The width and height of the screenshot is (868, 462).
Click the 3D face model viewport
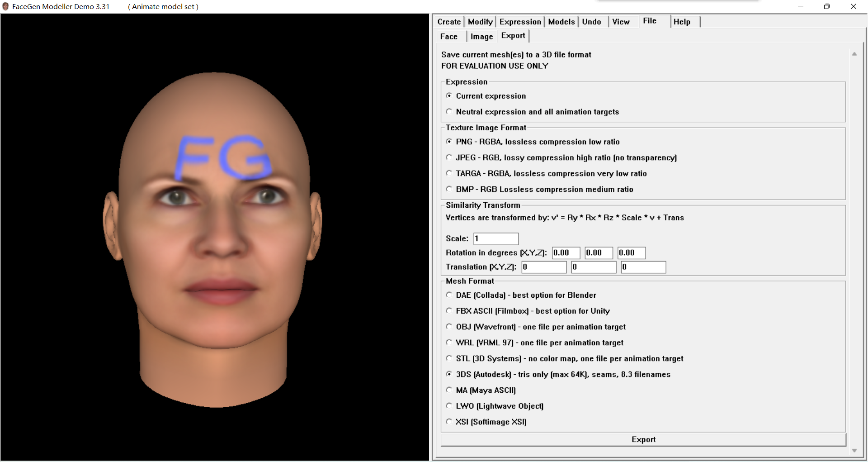click(215, 238)
